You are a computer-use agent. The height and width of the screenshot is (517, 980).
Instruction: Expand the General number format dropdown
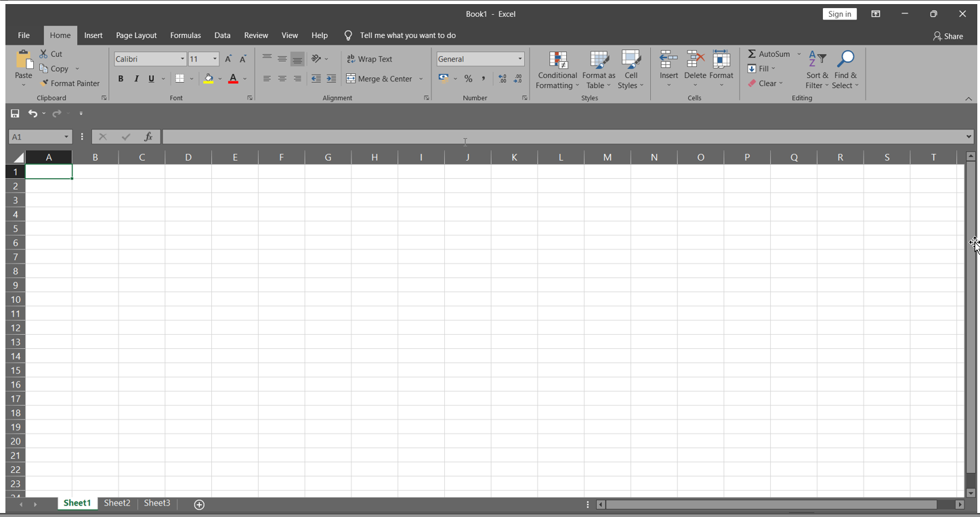[x=519, y=59]
